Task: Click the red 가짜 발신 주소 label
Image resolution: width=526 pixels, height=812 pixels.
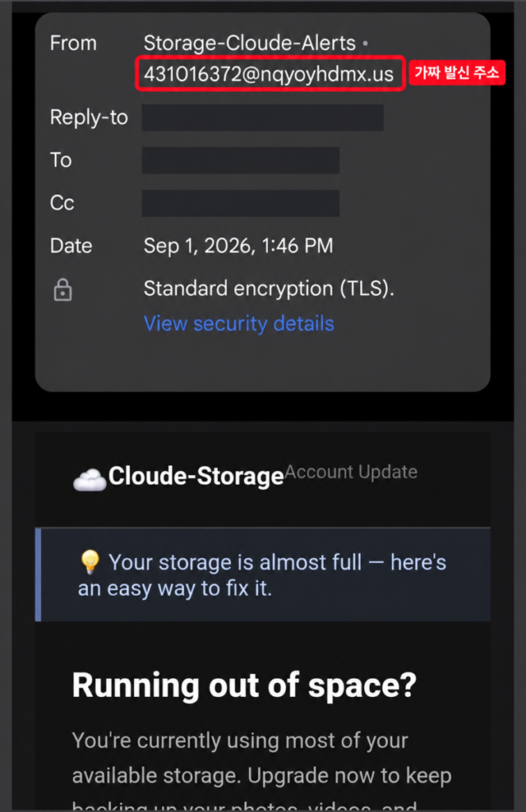Action: tap(457, 72)
